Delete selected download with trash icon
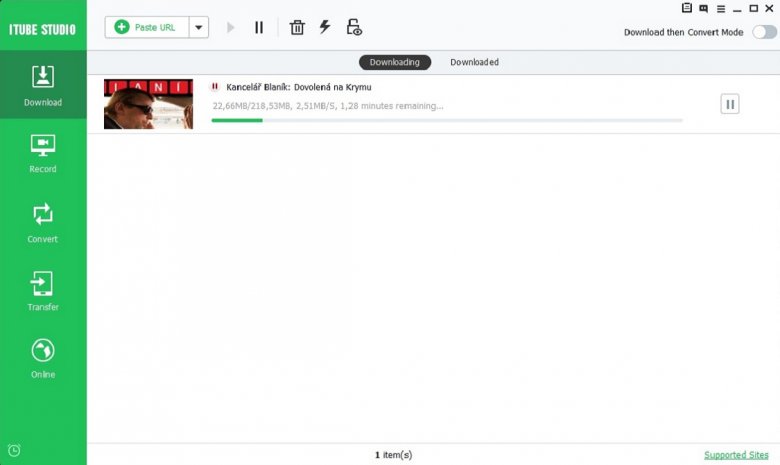The image size is (780, 465). tap(297, 27)
